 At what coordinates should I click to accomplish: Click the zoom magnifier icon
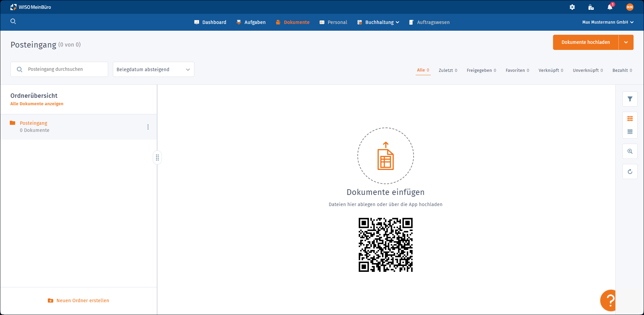point(630,151)
